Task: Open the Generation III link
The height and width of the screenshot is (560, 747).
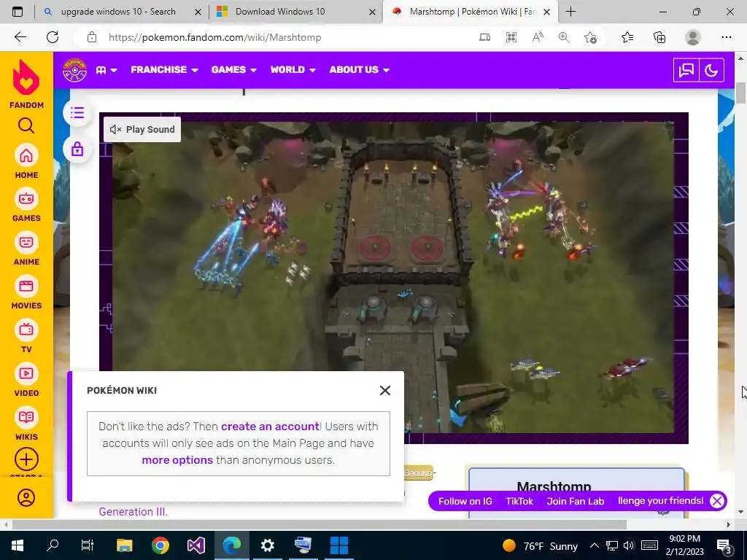Action: 133,512
